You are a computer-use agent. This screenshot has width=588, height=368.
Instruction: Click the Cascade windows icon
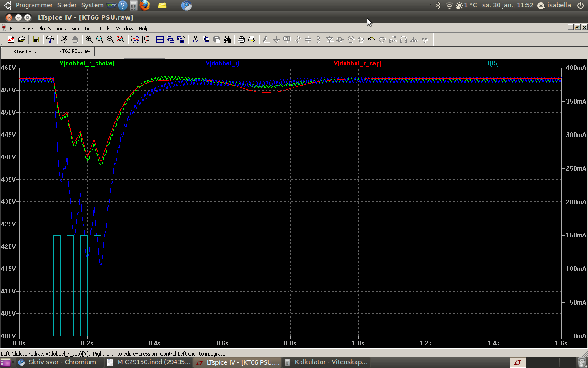(x=170, y=40)
